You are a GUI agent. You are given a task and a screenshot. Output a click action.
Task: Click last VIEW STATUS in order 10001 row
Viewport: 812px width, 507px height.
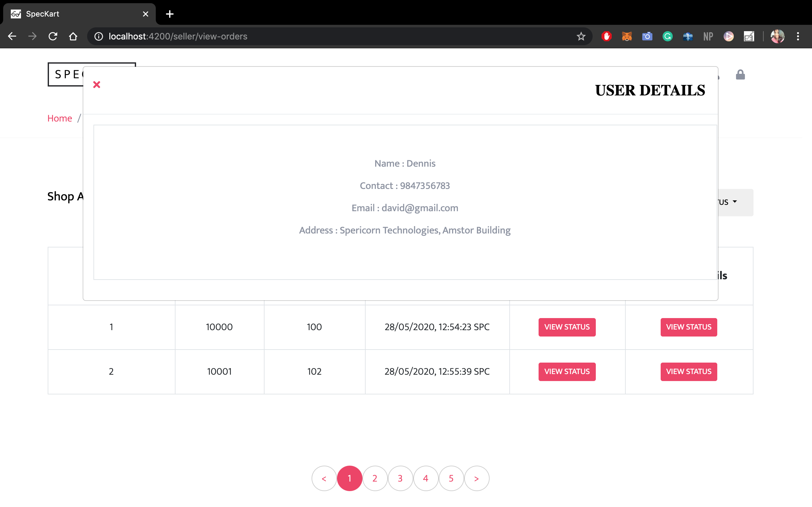pyautogui.click(x=688, y=372)
